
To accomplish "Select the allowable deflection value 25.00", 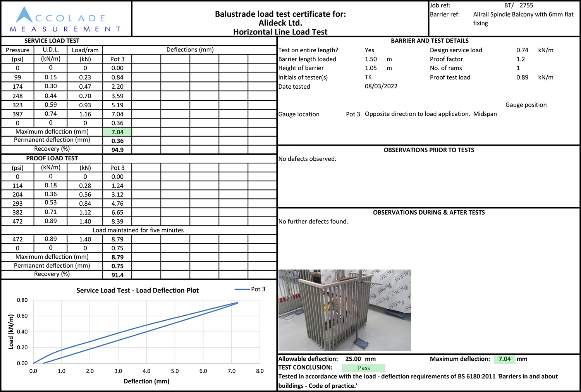I will [353, 359].
